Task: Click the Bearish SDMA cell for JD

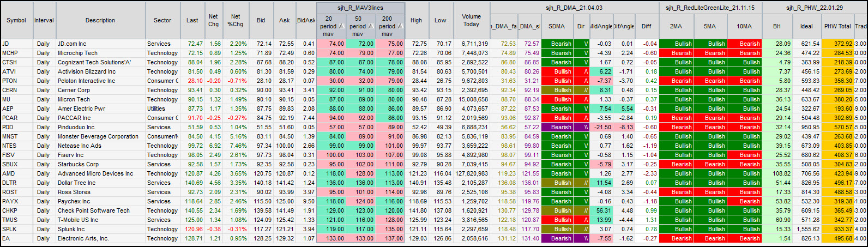Action: point(557,44)
